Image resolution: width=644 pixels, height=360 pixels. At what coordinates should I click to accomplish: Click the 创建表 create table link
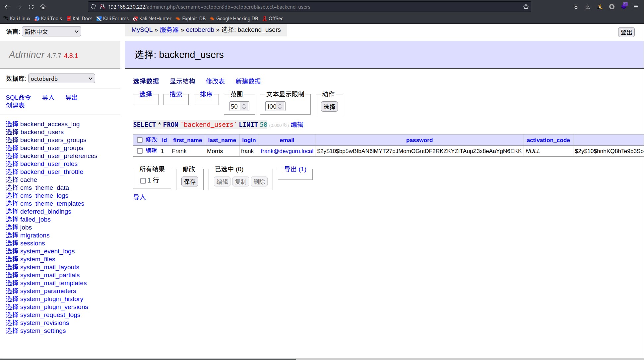[x=15, y=106]
